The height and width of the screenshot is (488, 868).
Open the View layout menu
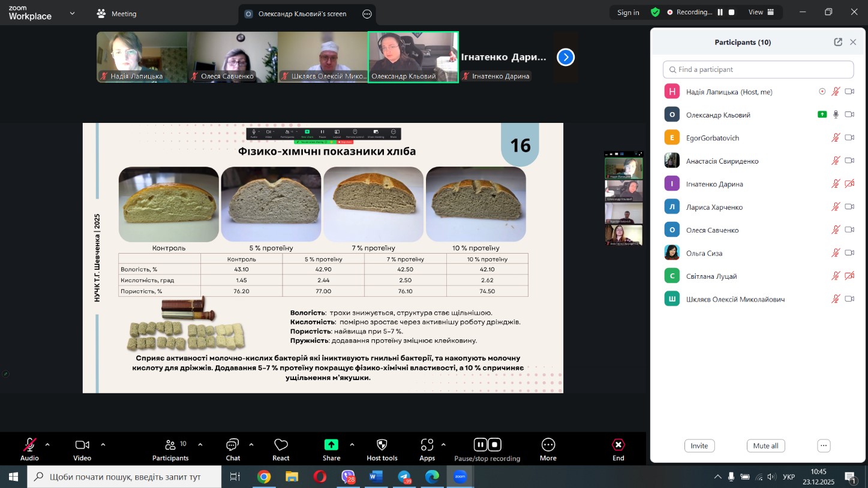click(x=761, y=12)
